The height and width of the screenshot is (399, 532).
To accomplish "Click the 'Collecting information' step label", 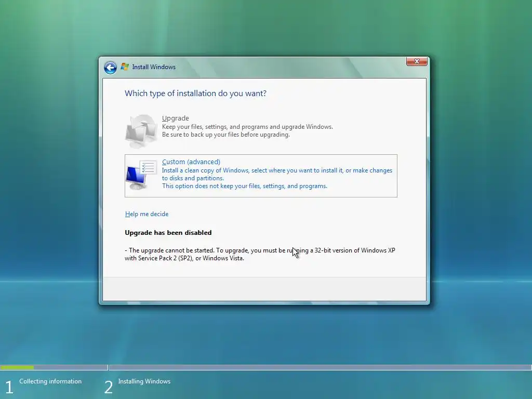I will [50, 381].
